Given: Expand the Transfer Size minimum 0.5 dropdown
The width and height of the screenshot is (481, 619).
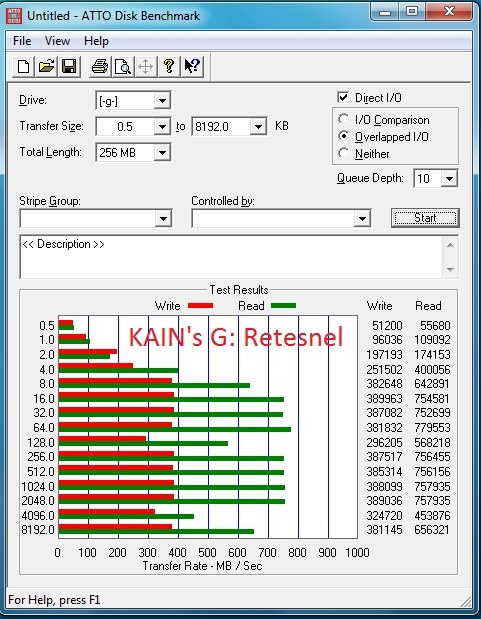Looking at the screenshot, I should [x=162, y=127].
